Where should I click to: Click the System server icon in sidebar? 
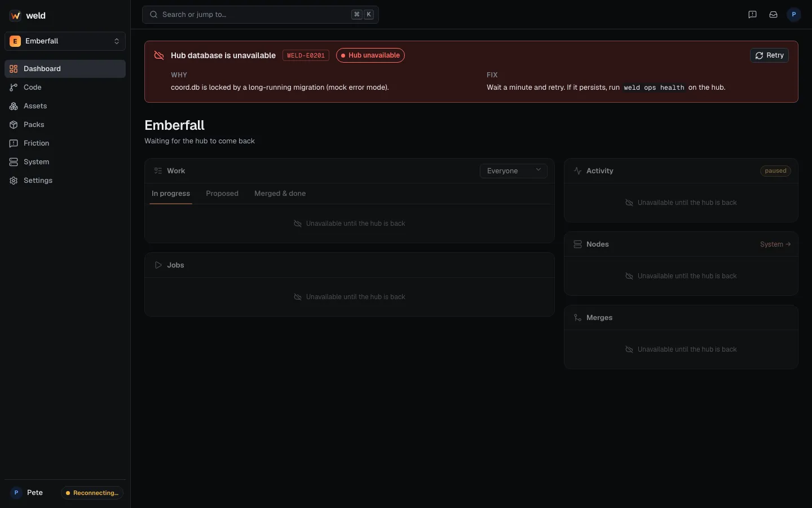click(14, 162)
